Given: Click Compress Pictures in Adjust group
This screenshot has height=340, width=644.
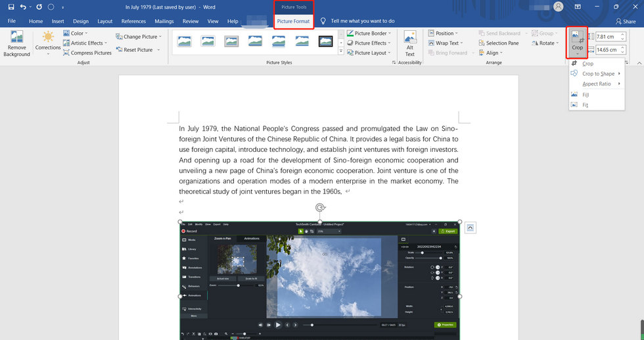Looking at the screenshot, I should point(87,53).
